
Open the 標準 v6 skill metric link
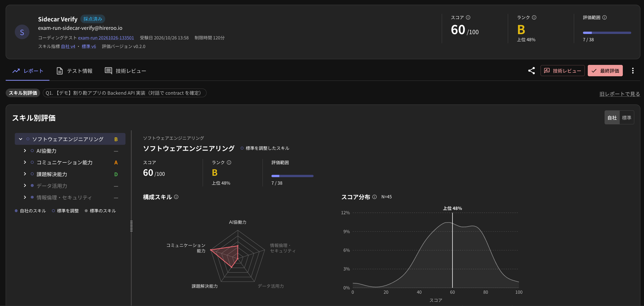coord(89,46)
